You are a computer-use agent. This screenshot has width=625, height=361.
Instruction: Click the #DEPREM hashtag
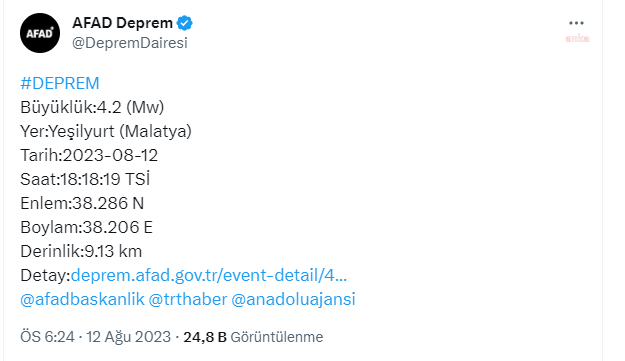[x=59, y=83]
